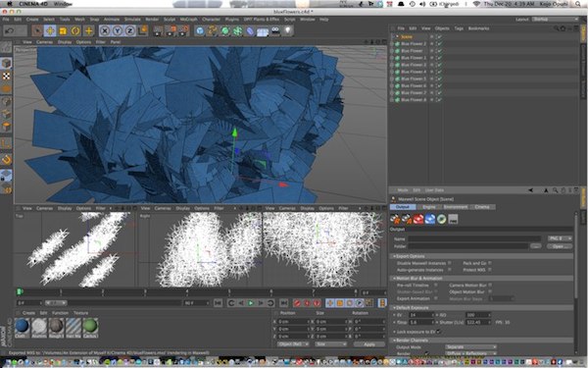Click the Render to Picture Viewer icon

coord(171,30)
